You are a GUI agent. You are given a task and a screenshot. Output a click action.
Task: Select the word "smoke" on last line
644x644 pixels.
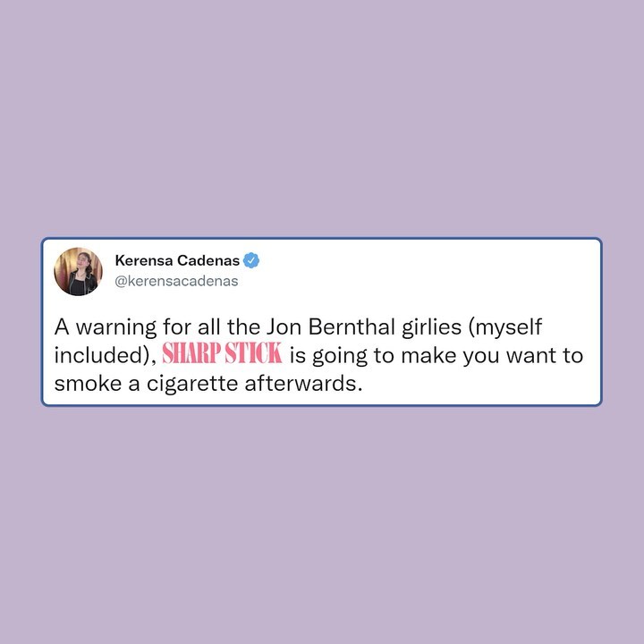click(88, 383)
